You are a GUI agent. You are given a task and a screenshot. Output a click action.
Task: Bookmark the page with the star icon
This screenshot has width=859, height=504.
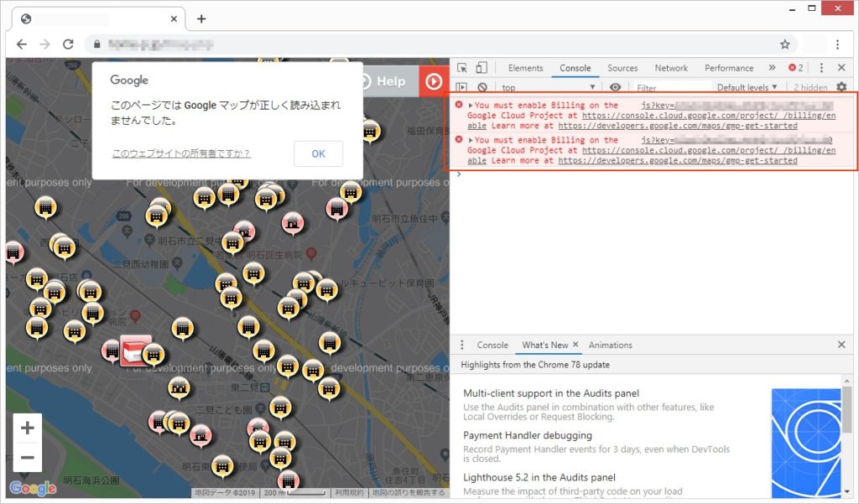point(784,44)
